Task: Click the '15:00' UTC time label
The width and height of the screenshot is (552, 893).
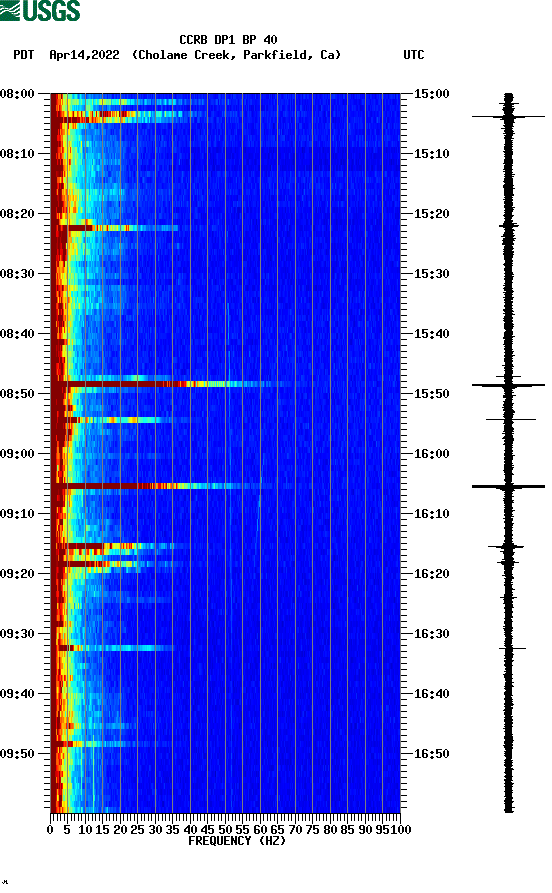Action: click(431, 94)
